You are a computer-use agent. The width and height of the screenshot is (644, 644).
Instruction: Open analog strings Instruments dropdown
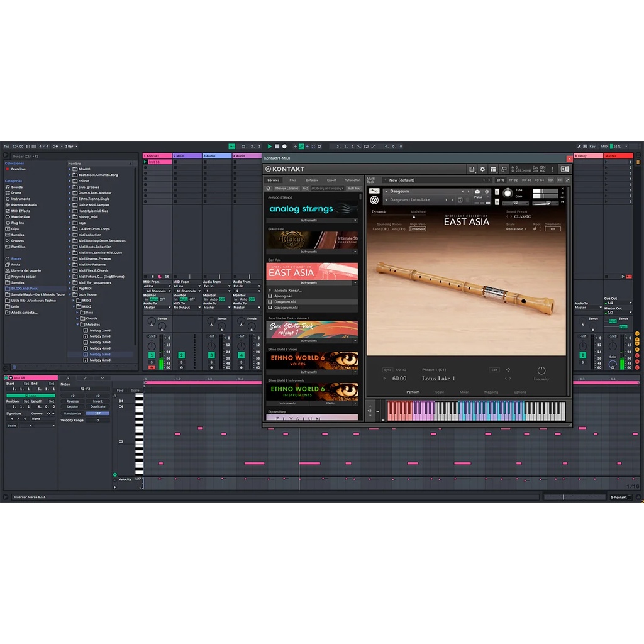point(312,221)
